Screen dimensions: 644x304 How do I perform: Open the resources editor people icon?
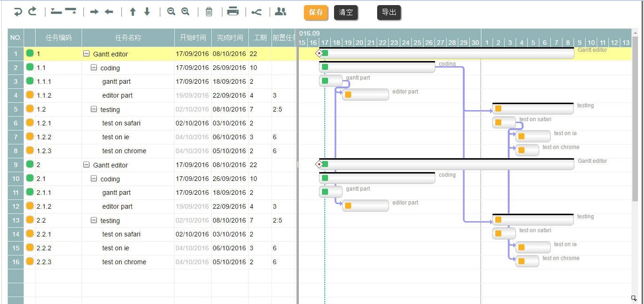(280, 12)
